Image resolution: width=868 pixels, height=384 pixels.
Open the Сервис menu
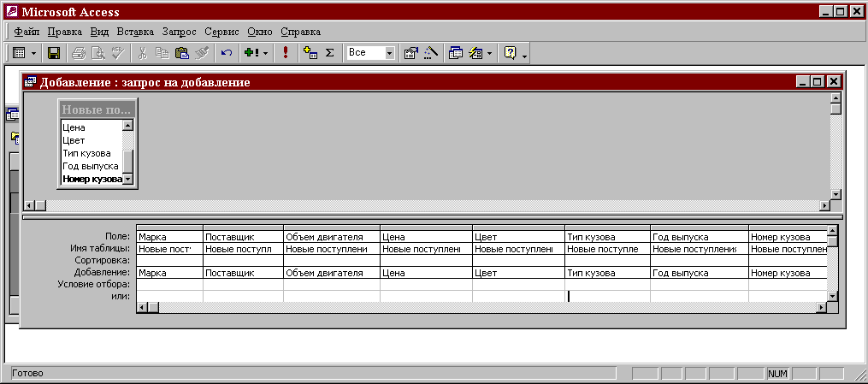tap(221, 32)
